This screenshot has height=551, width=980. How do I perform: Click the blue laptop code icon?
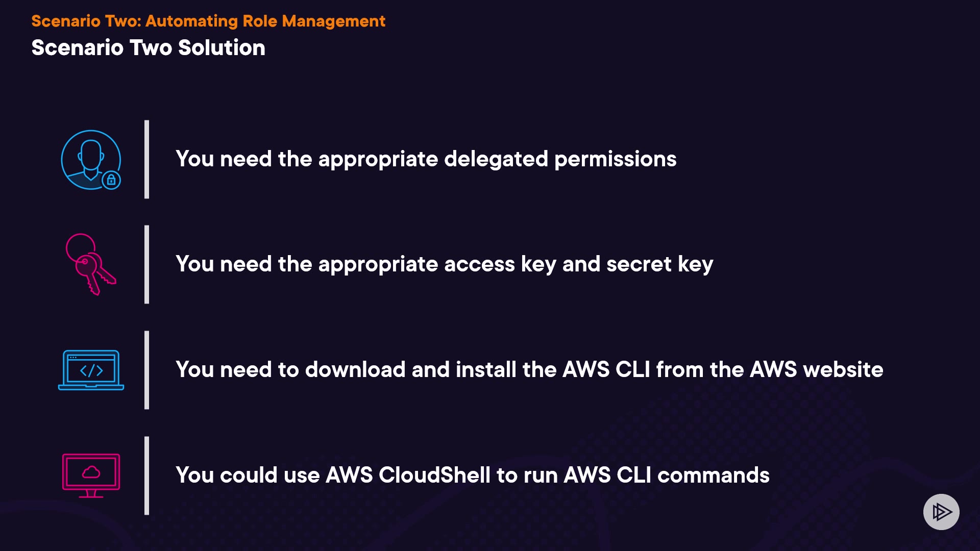[91, 370]
